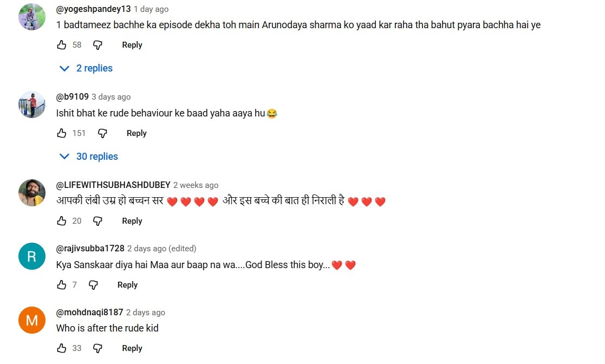605x364 pixels.
Task: Open @rajivsubba1728's channel via username
Action: (x=90, y=248)
